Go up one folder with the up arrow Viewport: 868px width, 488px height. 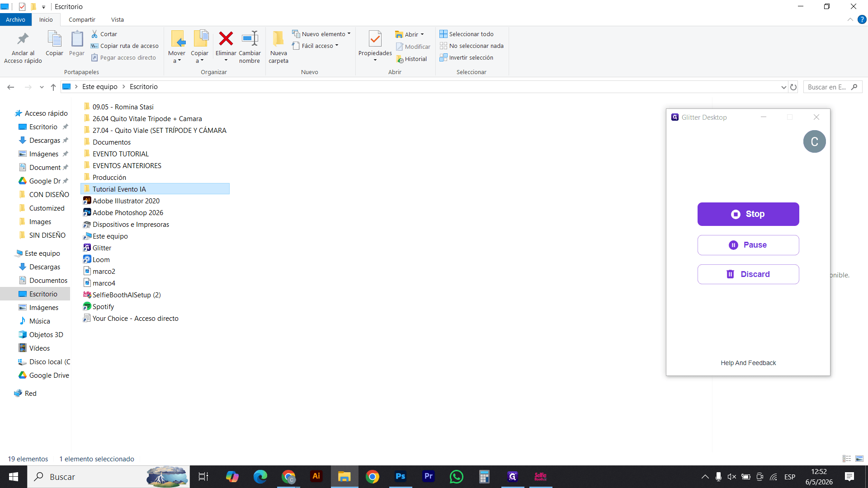(x=53, y=87)
